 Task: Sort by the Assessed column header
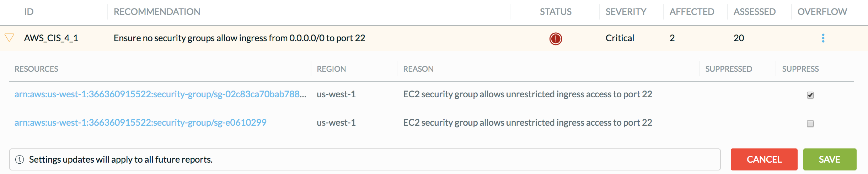tap(754, 12)
